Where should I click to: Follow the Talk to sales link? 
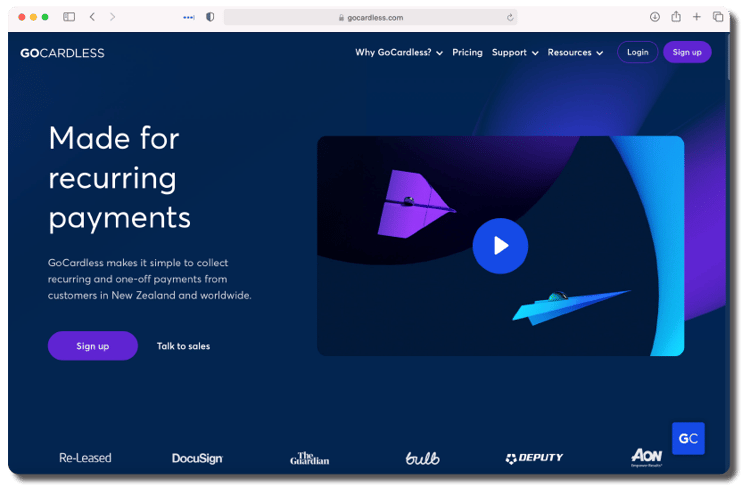(183, 346)
